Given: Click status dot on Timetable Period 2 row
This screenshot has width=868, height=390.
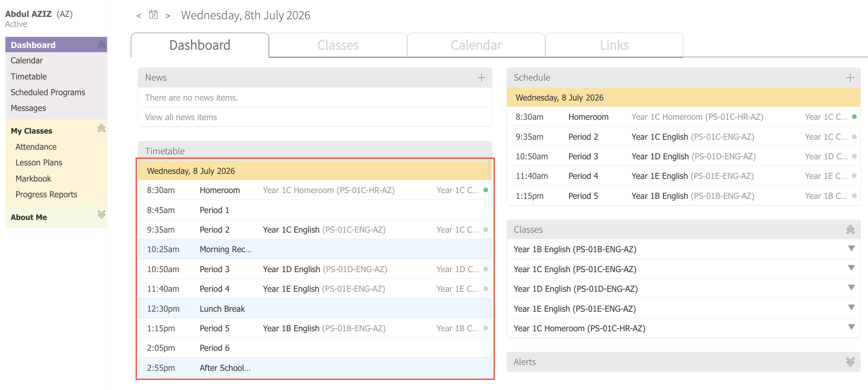Looking at the screenshot, I should click(485, 230).
